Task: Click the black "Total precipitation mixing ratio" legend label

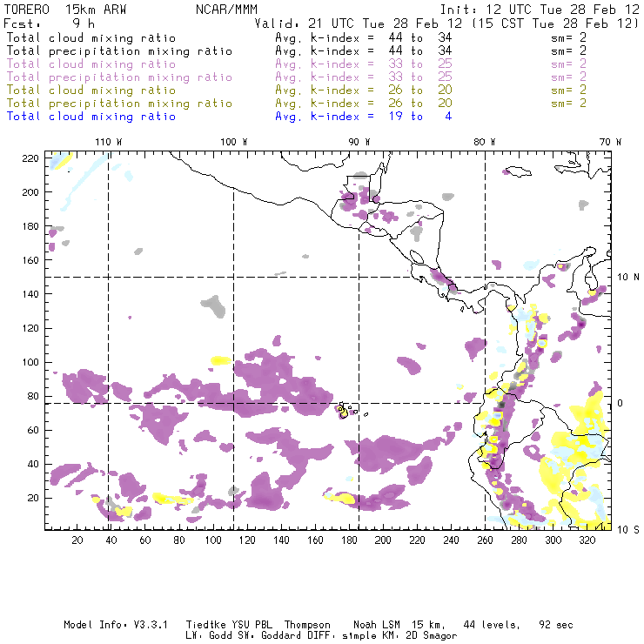Action: pyautogui.click(x=119, y=51)
